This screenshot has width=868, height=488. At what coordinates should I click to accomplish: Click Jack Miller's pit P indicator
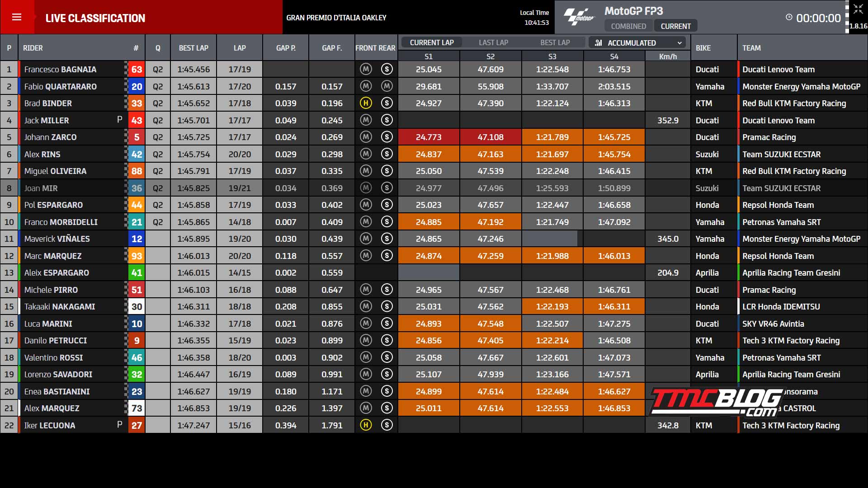119,120
